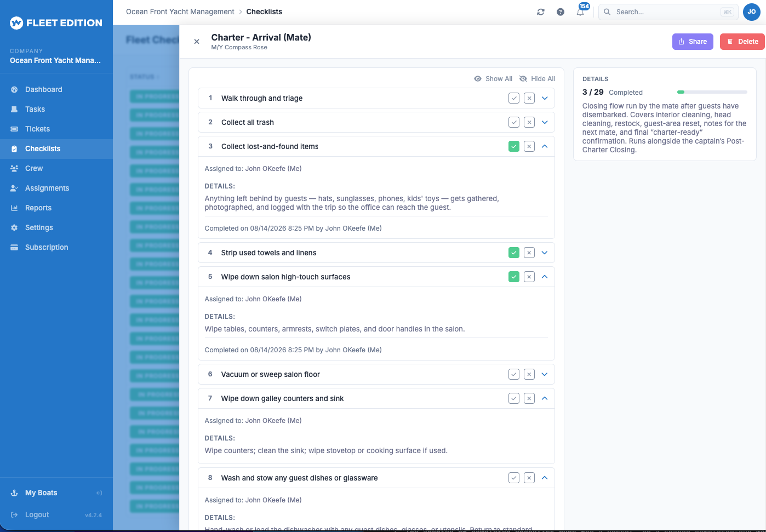Expand Strip used towels and linens item

pos(545,253)
